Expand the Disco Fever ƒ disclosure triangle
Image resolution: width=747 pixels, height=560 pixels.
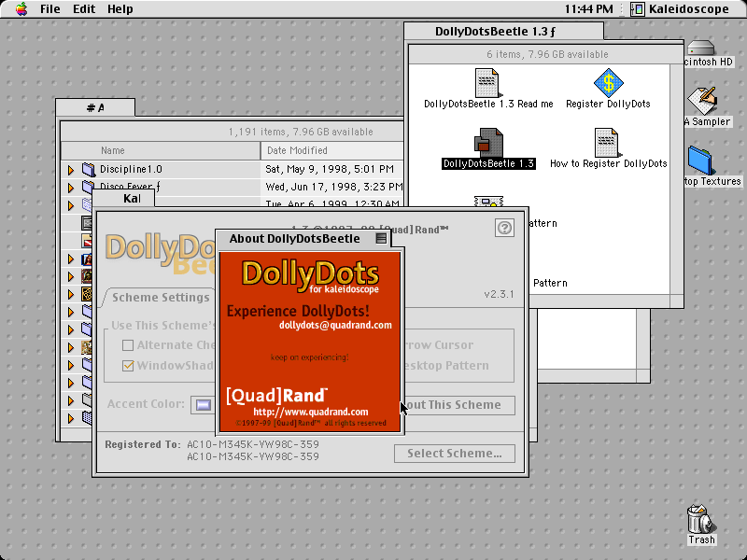tap(71, 188)
